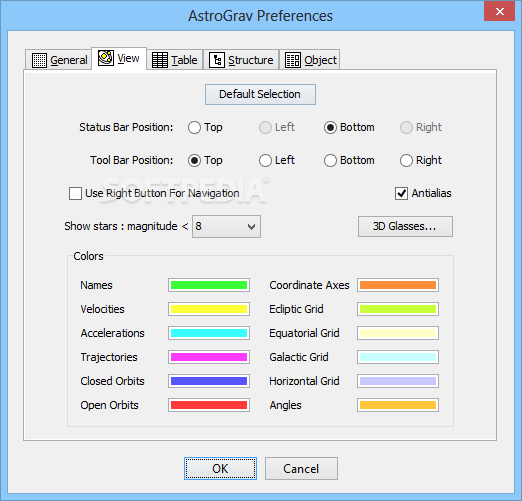Set Tool Bar Position to Right
Screen dimensions: 522x501
pyautogui.click(x=406, y=160)
